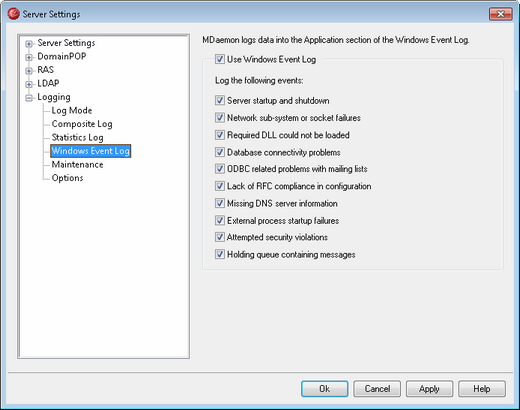This screenshot has height=410, width=520.
Task: Expand the RAS tree node
Action: coord(29,71)
